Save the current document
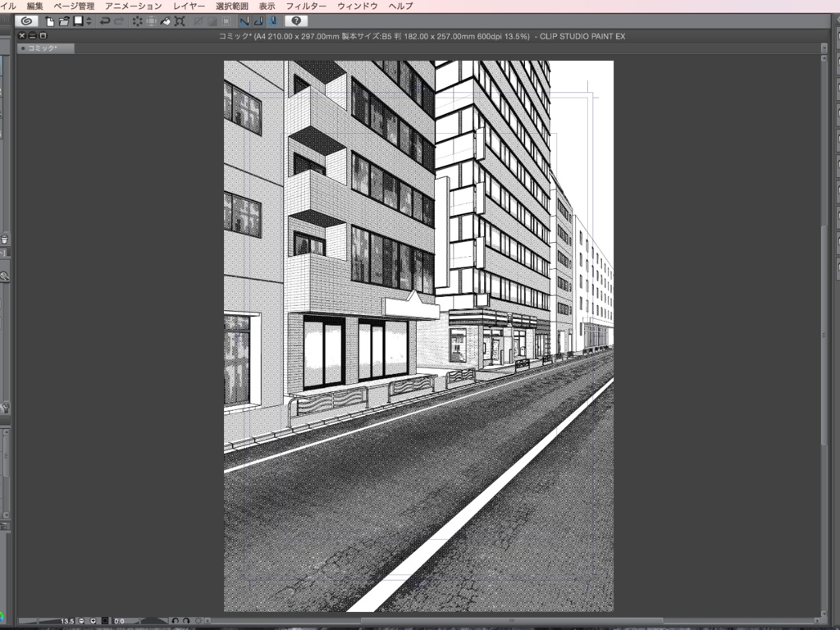The image size is (840, 630). coord(78,21)
